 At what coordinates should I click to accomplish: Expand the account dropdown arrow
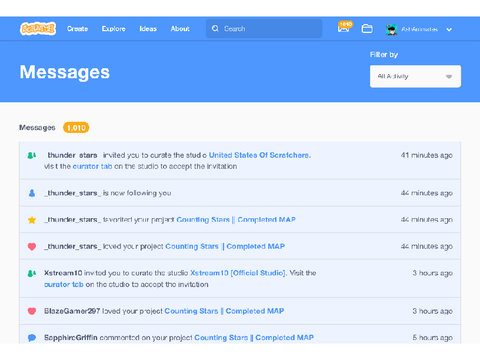coord(449,29)
